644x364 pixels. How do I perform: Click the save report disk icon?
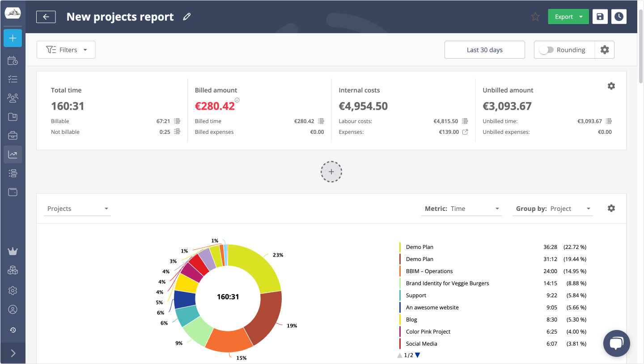(600, 17)
